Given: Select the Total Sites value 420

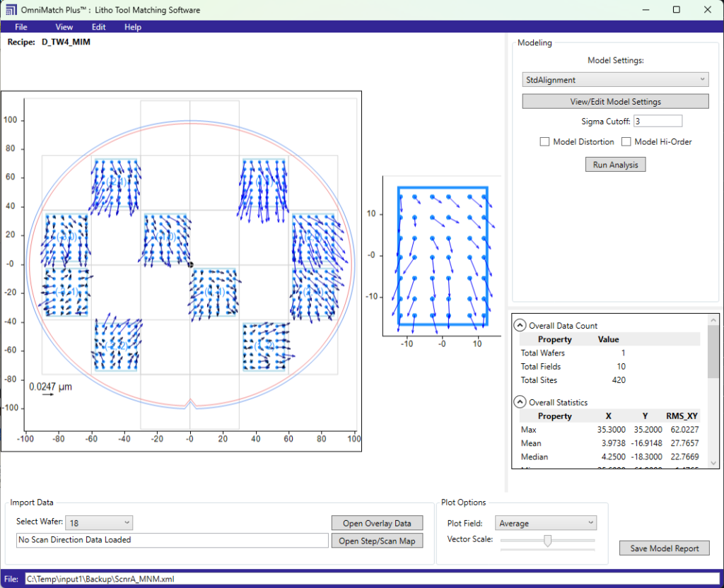Looking at the screenshot, I should point(618,380).
